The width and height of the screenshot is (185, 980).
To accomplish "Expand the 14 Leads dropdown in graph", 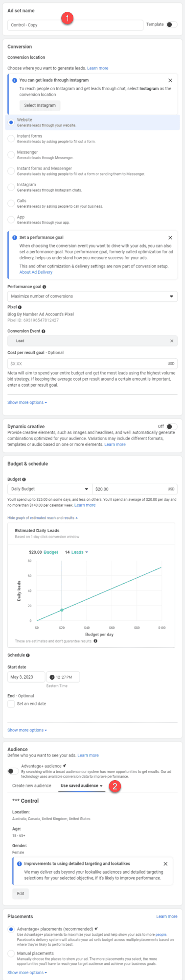I will 77,552.
